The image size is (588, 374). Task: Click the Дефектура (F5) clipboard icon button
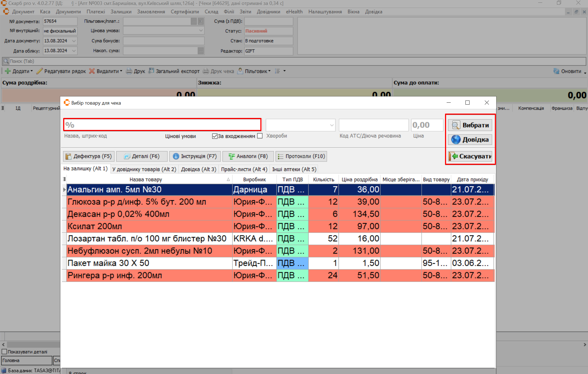(89, 156)
